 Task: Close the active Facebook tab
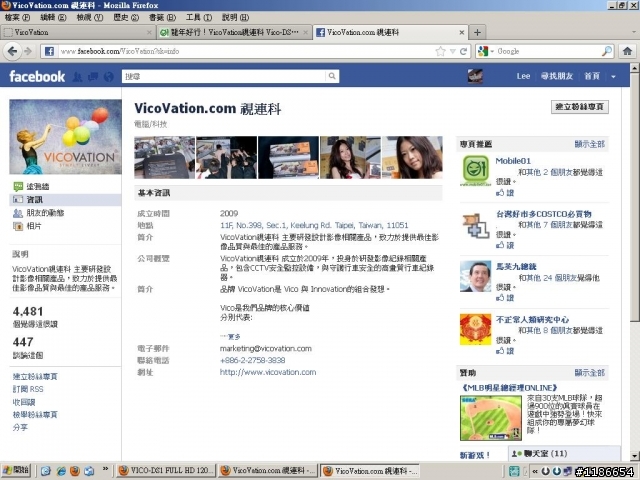pyautogui.click(x=462, y=32)
